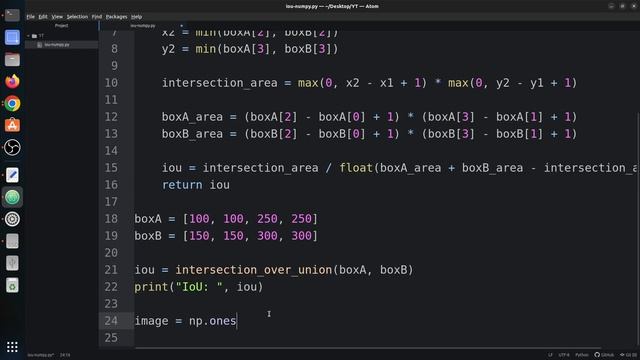Select the Project panel tab
640x360 pixels.
(62, 26)
